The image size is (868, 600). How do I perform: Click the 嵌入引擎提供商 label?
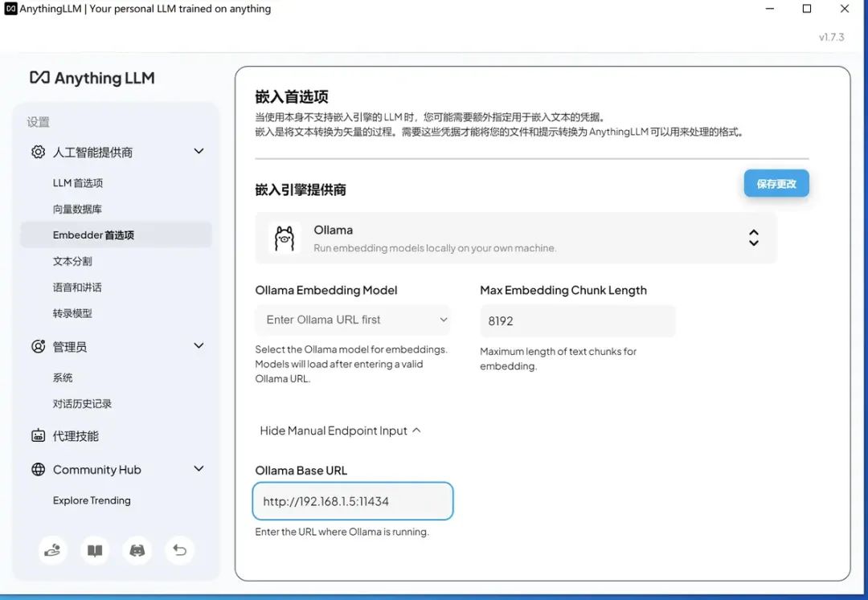coord(301,190)
